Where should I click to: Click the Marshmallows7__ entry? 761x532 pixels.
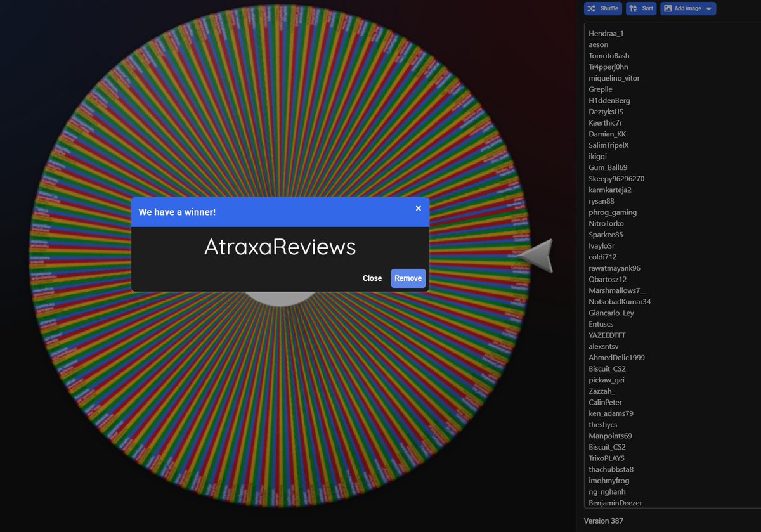pos(618,290)
